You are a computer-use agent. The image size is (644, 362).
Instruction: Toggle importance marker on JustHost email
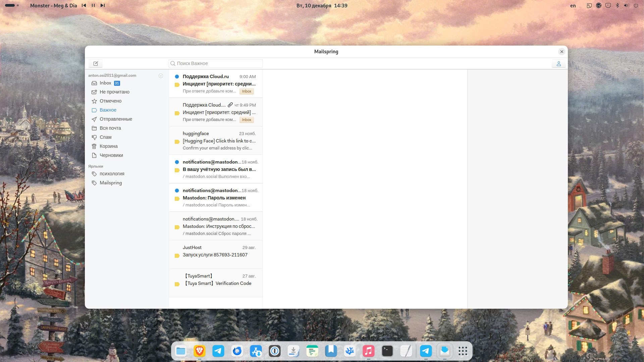(177, 256)
